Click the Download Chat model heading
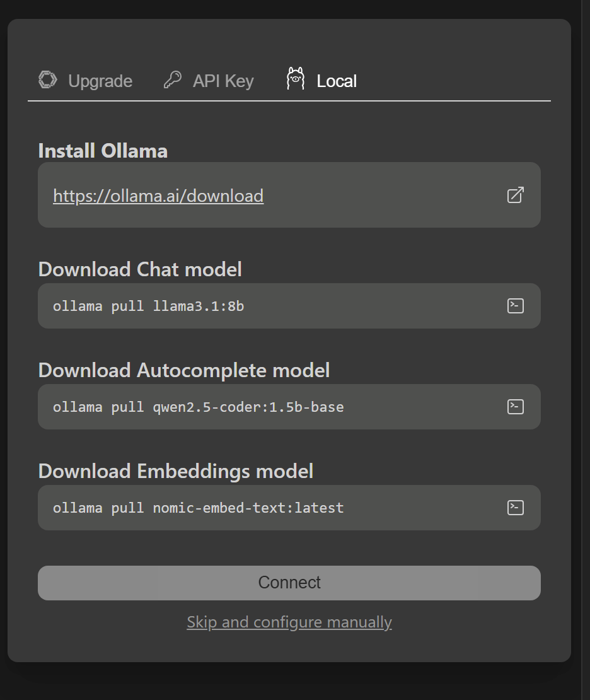Viewport: 590px width, 700px height. 140,269
